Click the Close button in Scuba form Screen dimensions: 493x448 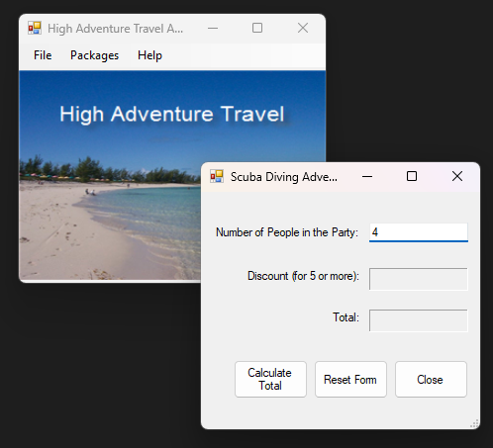click(431, 379)
